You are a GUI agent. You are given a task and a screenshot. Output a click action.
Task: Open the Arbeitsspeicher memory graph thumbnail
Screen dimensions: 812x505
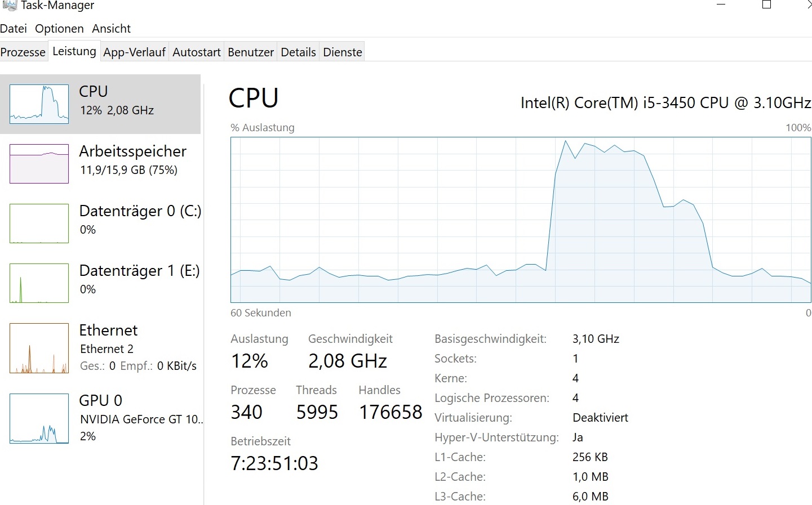[39, 164]
